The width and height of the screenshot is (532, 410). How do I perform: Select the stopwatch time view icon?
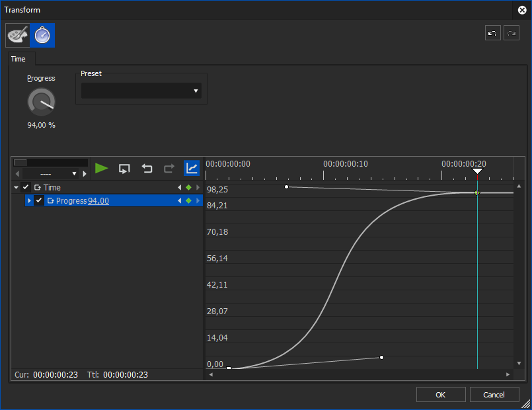coord(42,35)
